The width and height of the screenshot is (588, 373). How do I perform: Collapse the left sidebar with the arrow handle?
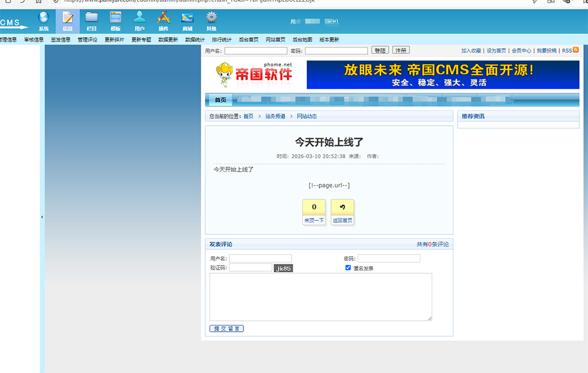pos(42,217)
